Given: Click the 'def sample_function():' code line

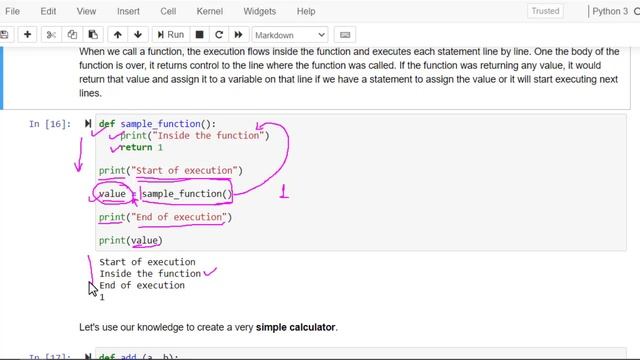Looking at the screenshot, I should pos(158,124).
